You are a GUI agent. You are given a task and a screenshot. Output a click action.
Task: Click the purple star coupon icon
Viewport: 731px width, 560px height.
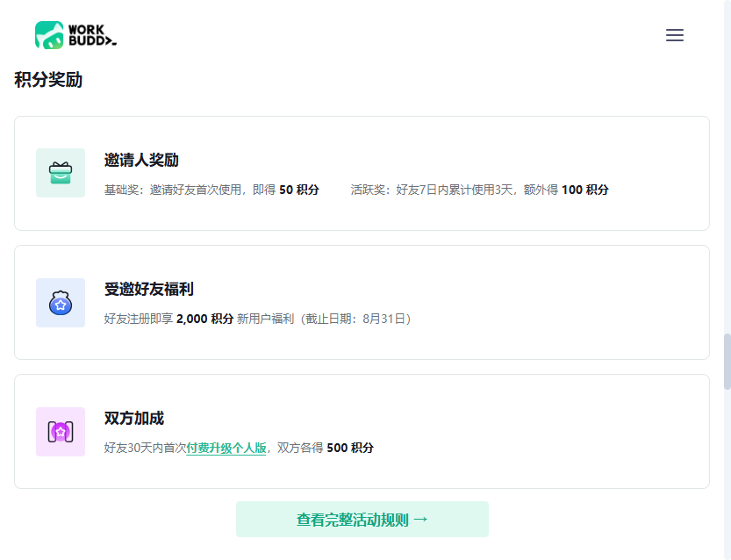(61, 432)
